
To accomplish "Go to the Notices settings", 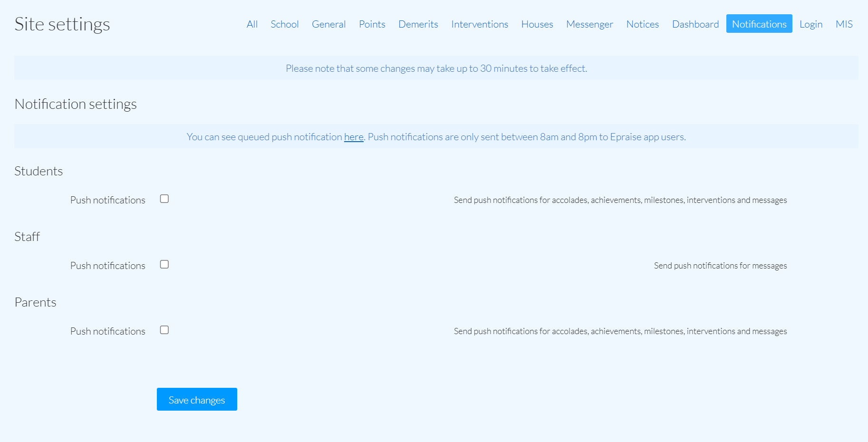I will [642, 24].
